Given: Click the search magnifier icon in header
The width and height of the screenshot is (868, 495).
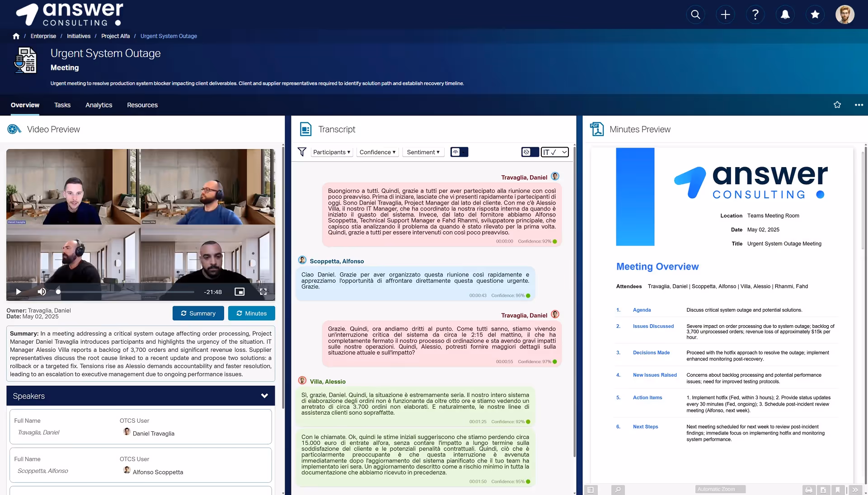Looking at the screenshot, I should 695,14.
